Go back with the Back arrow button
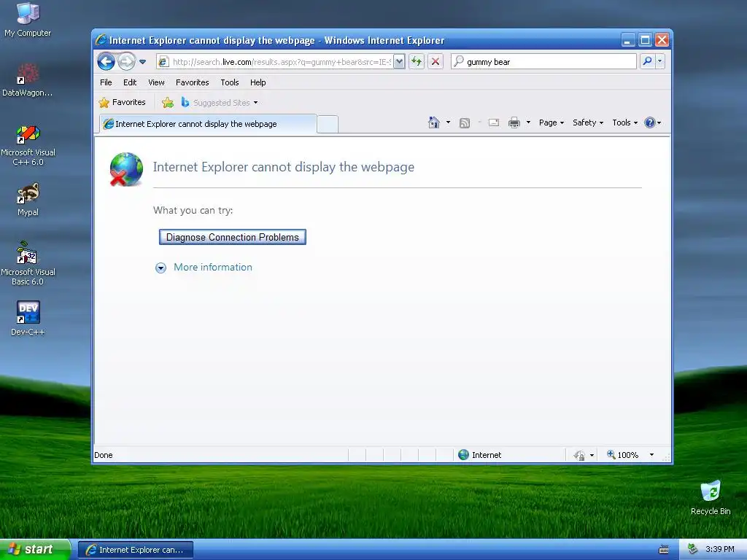Screen dimensions: 747x560 click(x=106, y=61)
